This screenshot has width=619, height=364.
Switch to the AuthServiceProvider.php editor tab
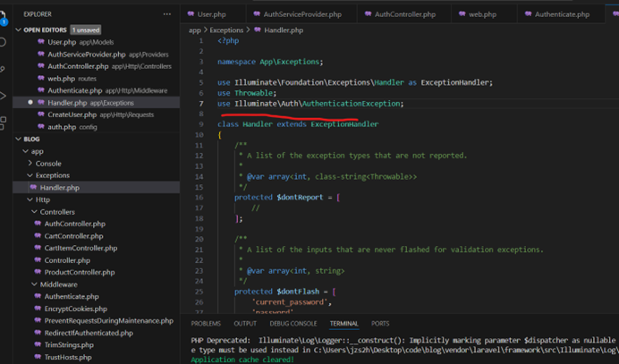coord(301,14)
